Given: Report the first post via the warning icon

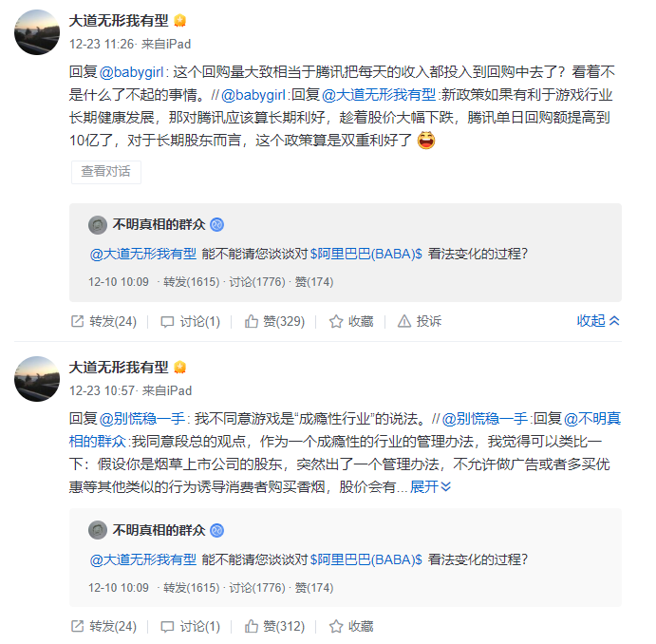Looking at the screenshot, I should [404, 321].
